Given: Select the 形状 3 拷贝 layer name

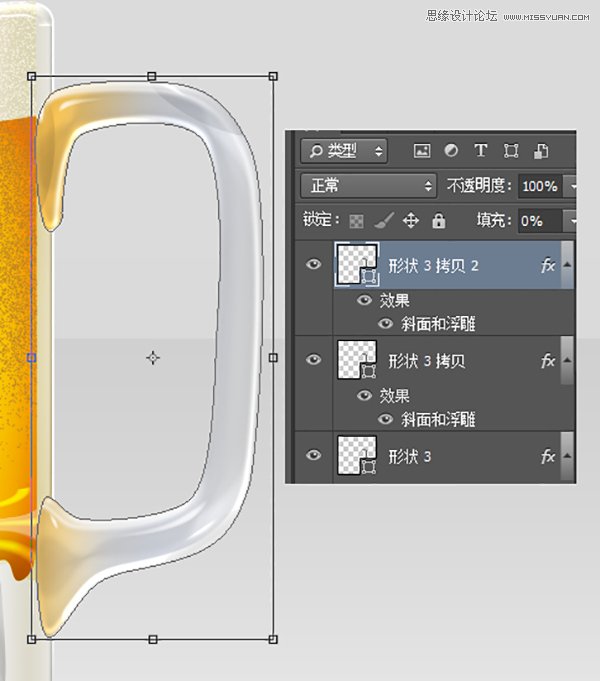Looking at the screenshot, I should point(427,361).
